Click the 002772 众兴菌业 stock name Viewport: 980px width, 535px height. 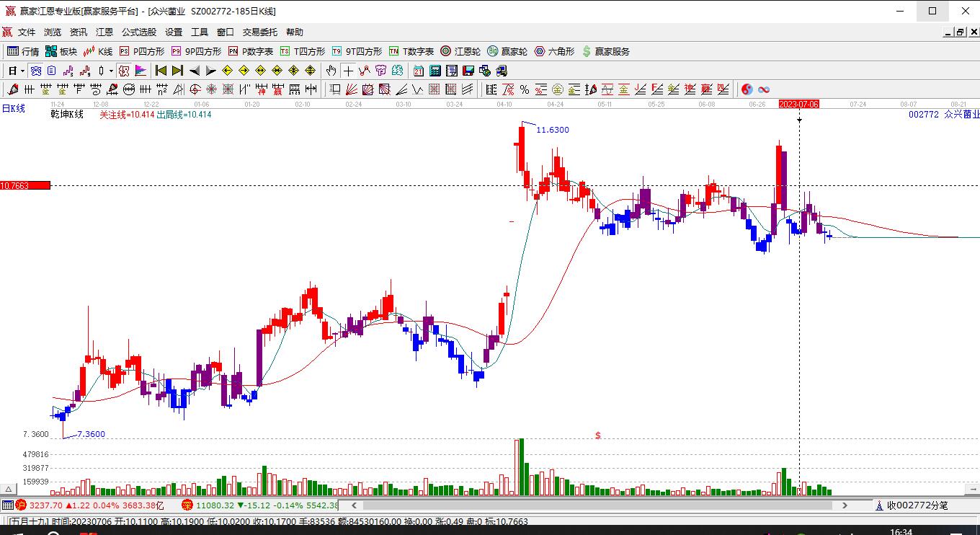(944, 114)
